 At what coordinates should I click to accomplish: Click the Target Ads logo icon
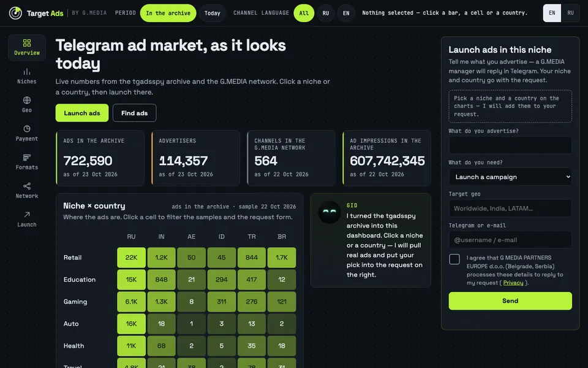click(15, 13)
